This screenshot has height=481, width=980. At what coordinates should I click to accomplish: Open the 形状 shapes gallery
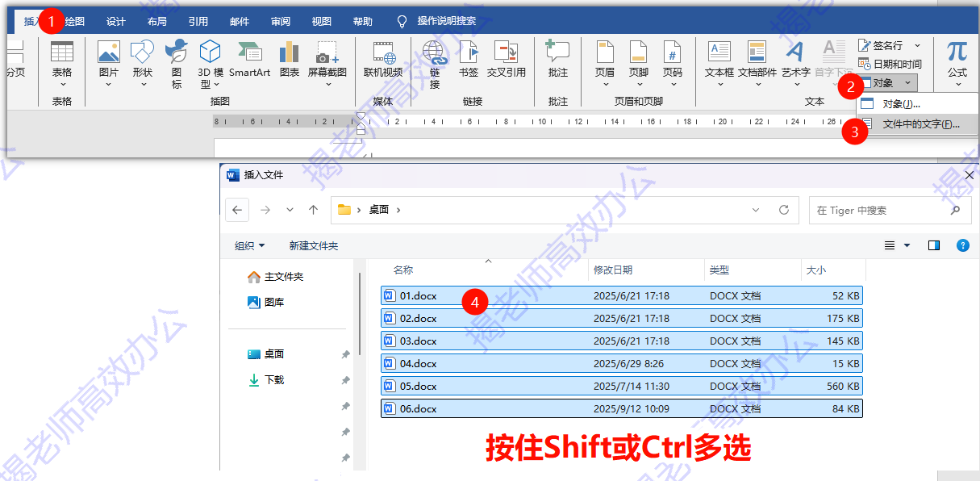(x=143, y=64)
